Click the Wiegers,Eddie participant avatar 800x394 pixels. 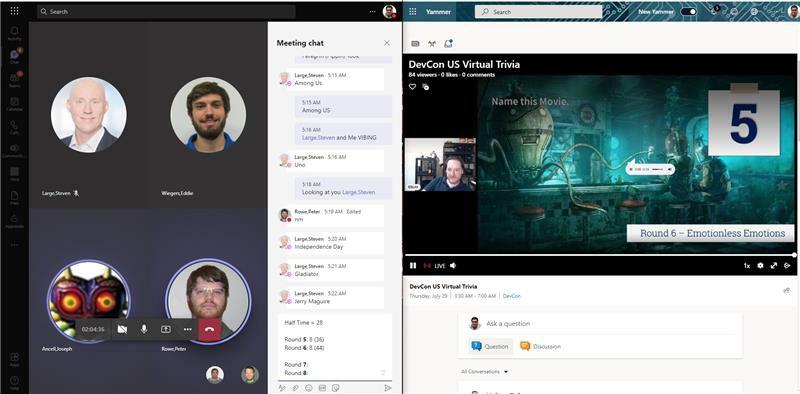[208, 115]
